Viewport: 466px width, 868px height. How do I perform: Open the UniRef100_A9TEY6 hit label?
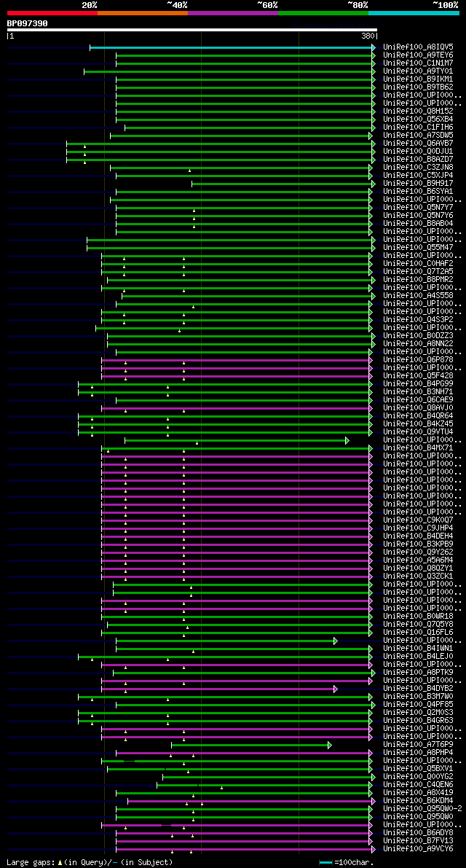(x=418, y=55)
